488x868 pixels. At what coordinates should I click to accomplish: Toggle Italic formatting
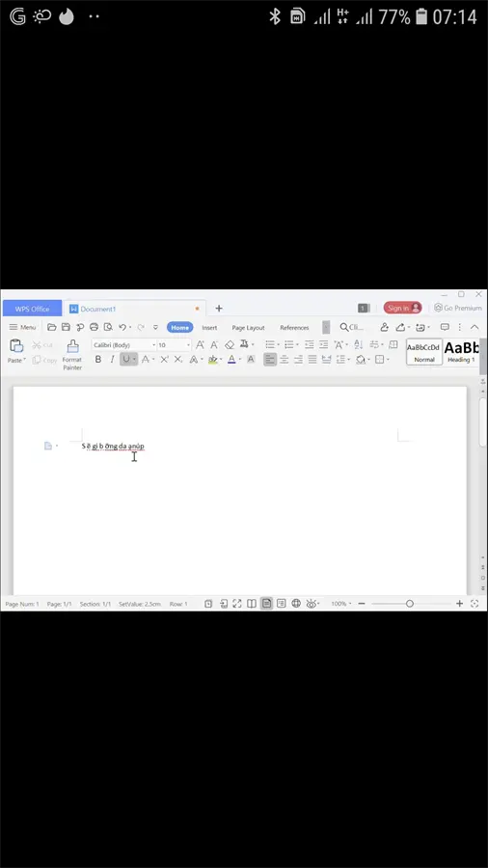coord(112,360)
